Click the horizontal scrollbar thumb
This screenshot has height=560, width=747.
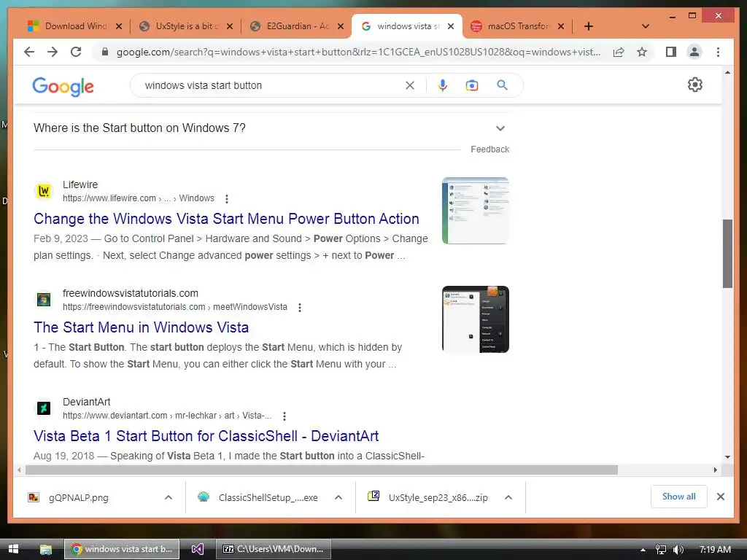click(x=322, y=470)
